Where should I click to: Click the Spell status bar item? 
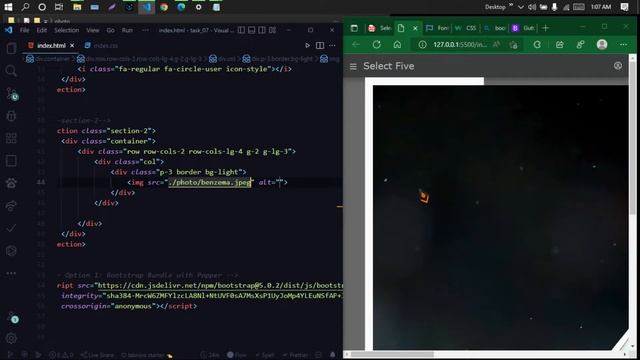pos(264,355)
